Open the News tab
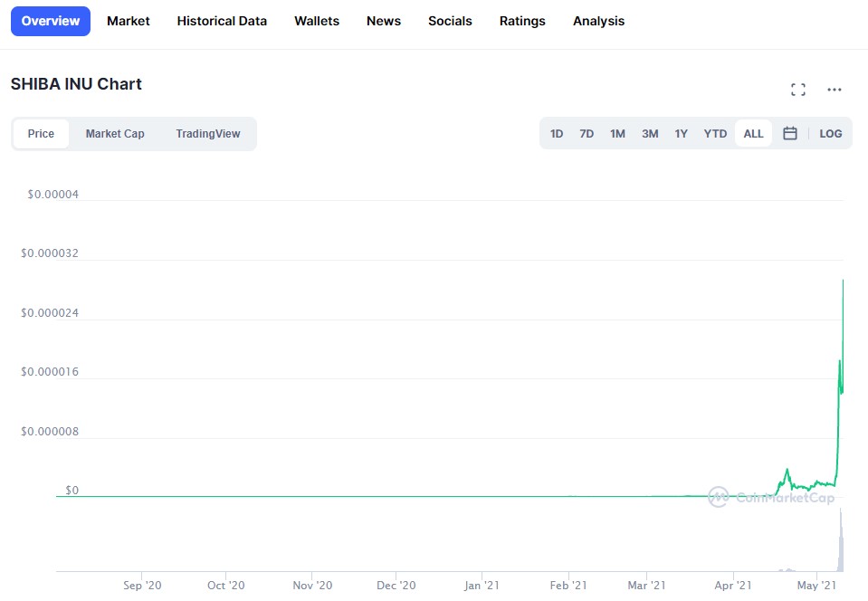The image size is (868, 601). (384, 21)
